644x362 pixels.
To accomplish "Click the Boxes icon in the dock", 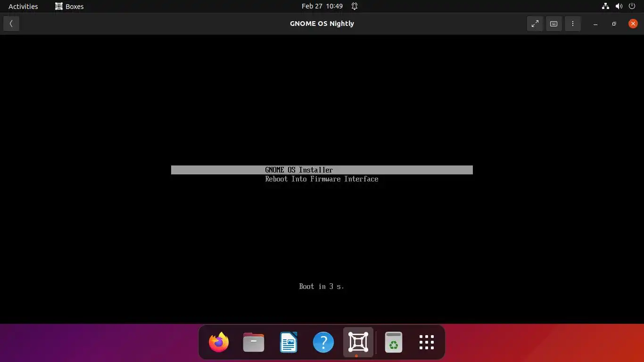I will coord(358,342).
